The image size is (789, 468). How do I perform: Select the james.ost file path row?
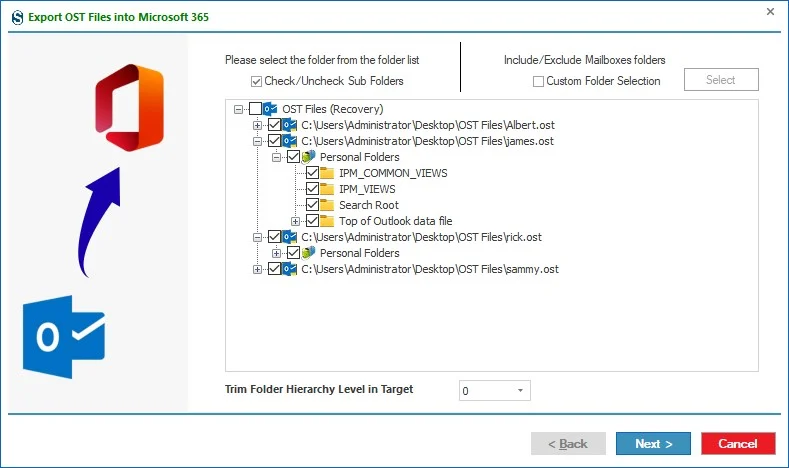pyautogui.click(x=427, y=141)
